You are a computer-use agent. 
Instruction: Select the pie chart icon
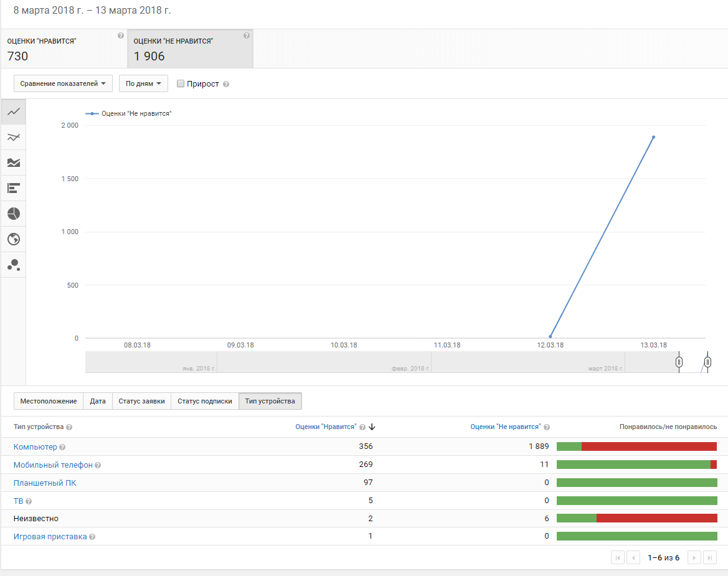(x=14, y=214)
